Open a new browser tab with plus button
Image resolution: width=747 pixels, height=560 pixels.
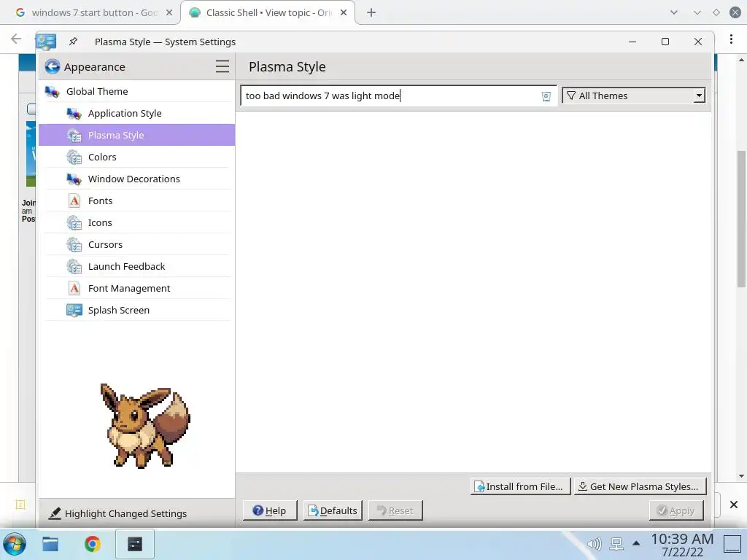click(x=371, y=13)
